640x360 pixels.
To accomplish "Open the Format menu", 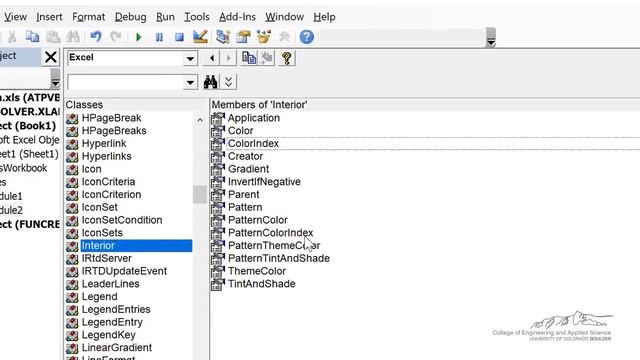I will (x=89, y=17).
